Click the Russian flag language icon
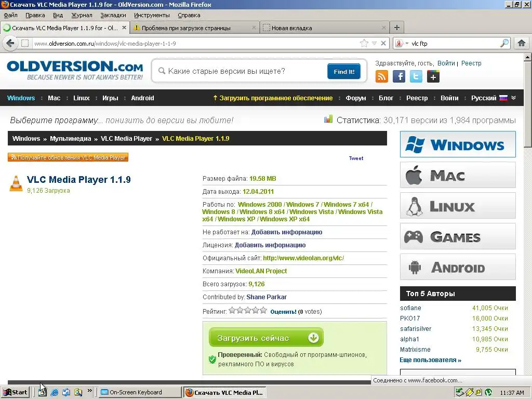The height and width of the screenshot is (399, 532). coord(503,98)
